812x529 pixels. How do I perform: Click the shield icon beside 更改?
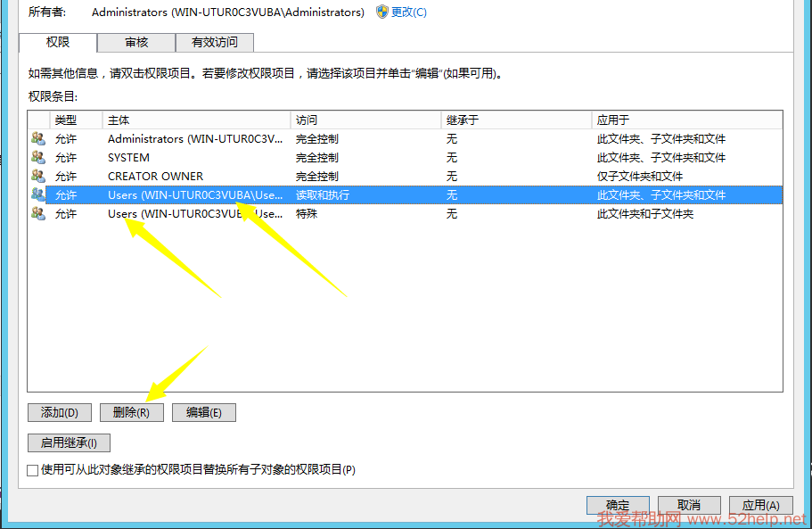pos(382,12)
